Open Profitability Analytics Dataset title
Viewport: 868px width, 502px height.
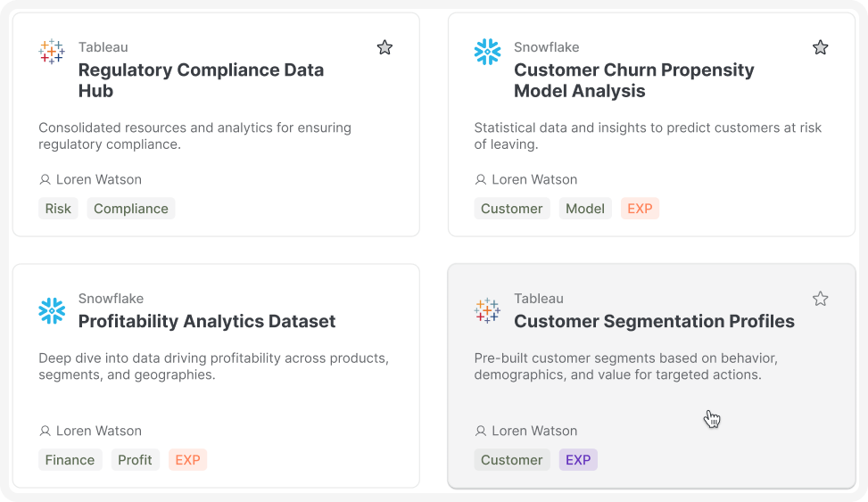(x=207, y=321)
